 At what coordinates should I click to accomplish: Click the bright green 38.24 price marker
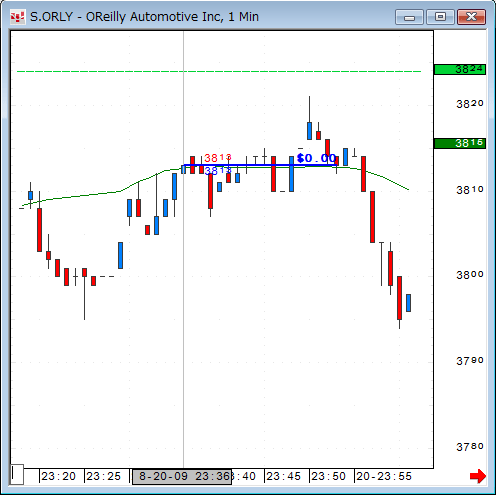click(460, 69)
